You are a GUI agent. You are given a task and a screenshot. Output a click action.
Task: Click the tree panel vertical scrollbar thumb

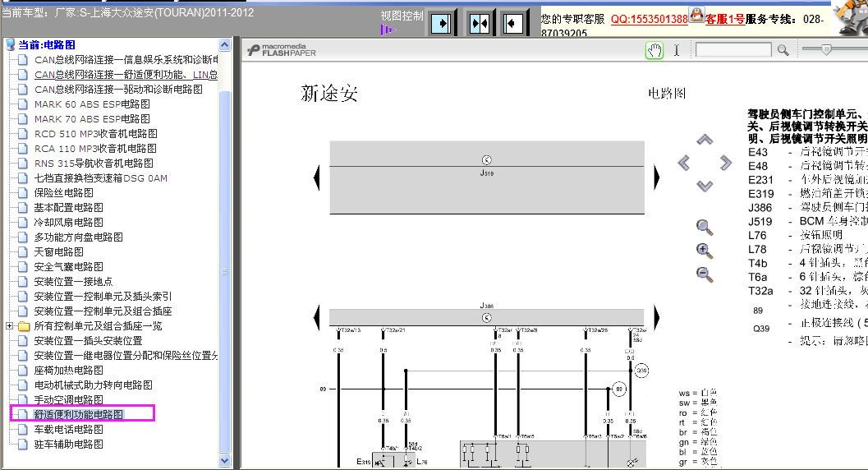(224, 271)
